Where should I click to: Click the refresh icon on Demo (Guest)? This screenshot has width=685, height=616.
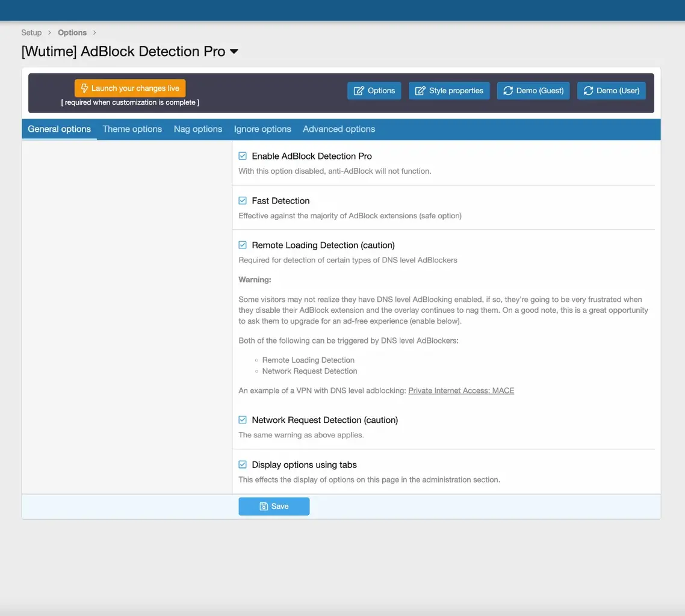click(x=508, y=91)
